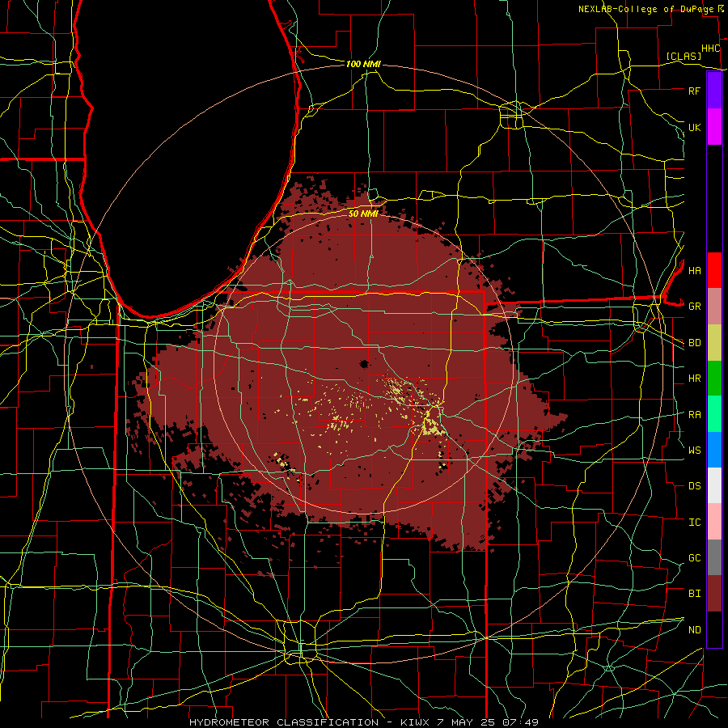The height and width of the screenshot is (728, 728).
Task: Click the IC legend label
Action: [694, 523]
